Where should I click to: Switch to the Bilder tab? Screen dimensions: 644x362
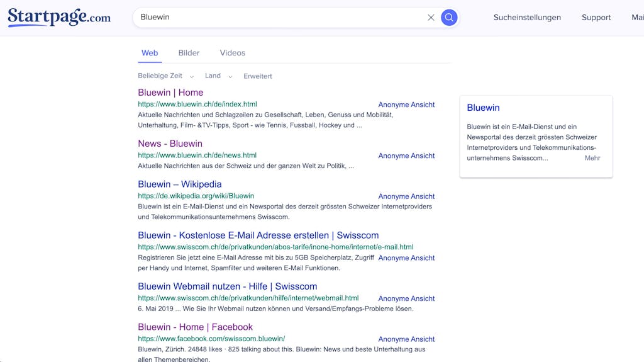[x=189, y=53]
